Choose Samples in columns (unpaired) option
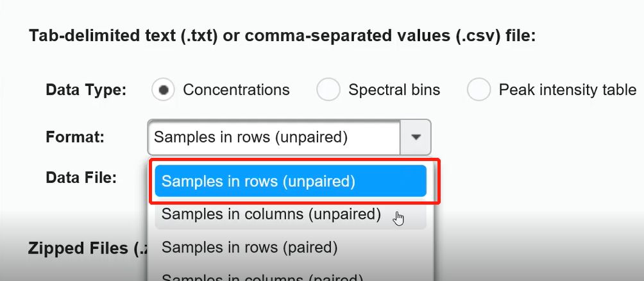This screenshot has width=644, height=281. [x=271, y=214]
